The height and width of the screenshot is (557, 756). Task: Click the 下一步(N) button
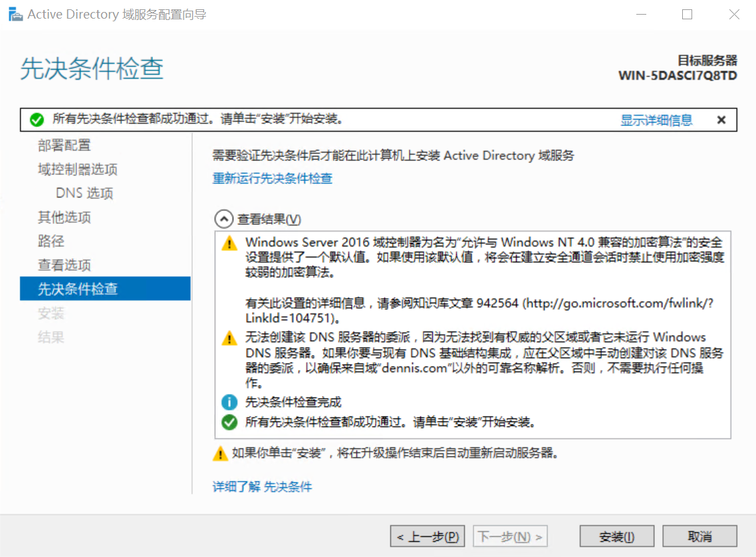click(510, 536)
